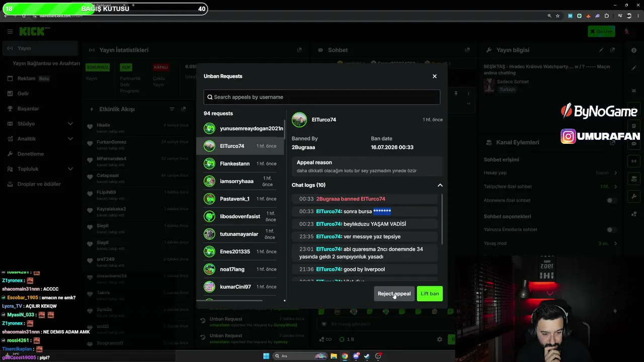Open Discord from the taskbar
The width and height of the screenshot is (644, 362).
pos(356,356)
